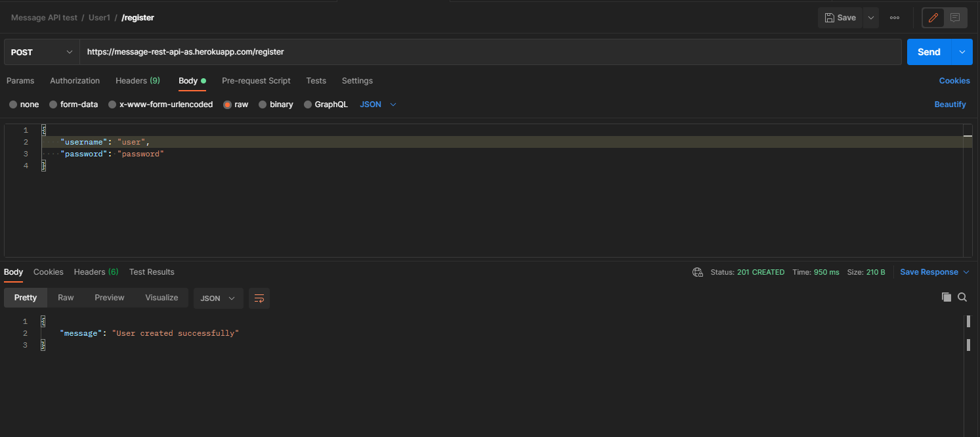Select the response Body tab

tap(13, 272)
